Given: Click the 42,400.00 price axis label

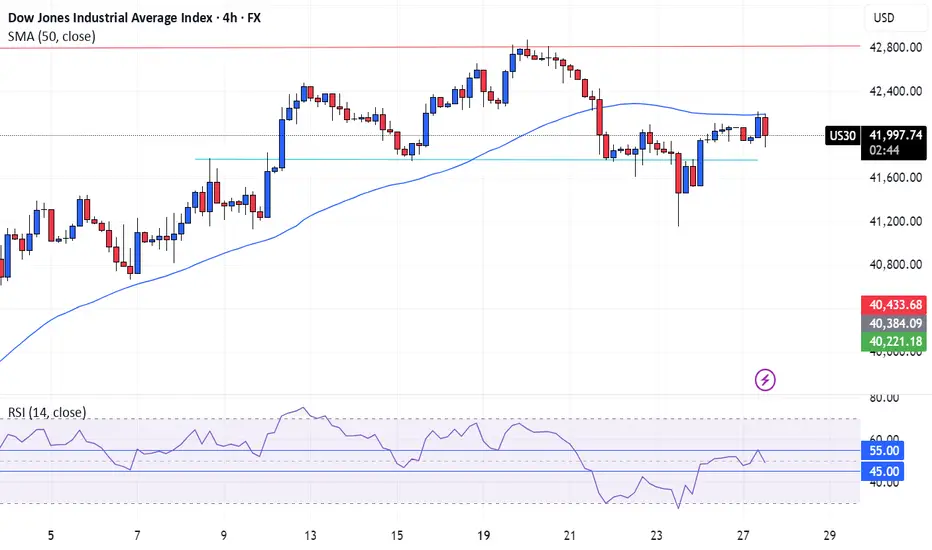Looking at the screenshot, I should tap(896, 91).
